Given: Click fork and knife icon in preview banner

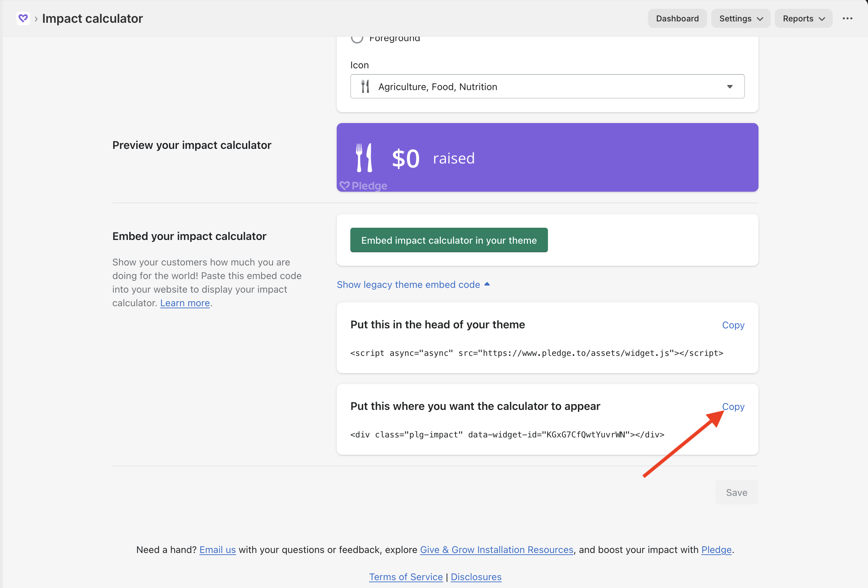Looking at the screenshot, I should point(364,158).
